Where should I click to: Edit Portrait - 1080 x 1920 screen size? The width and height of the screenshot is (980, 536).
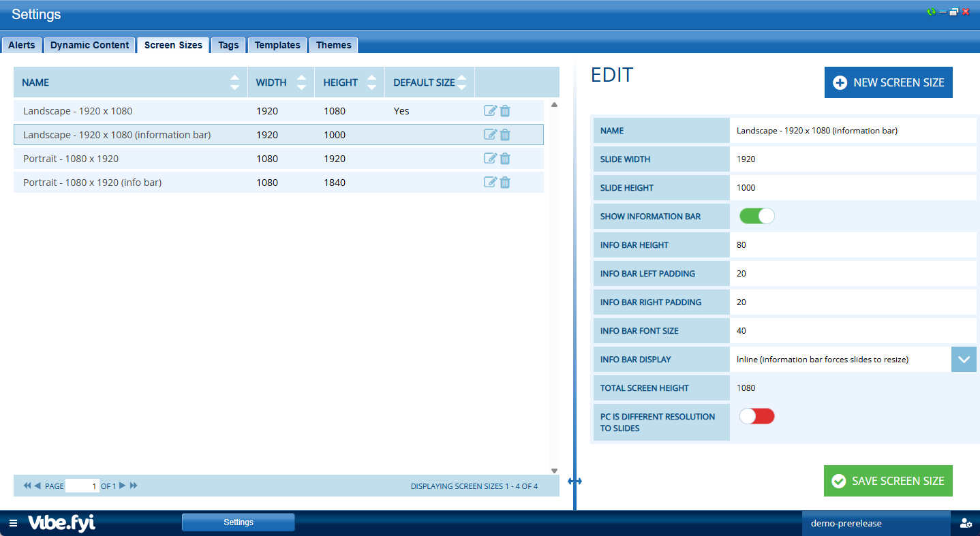click(489, 159)
